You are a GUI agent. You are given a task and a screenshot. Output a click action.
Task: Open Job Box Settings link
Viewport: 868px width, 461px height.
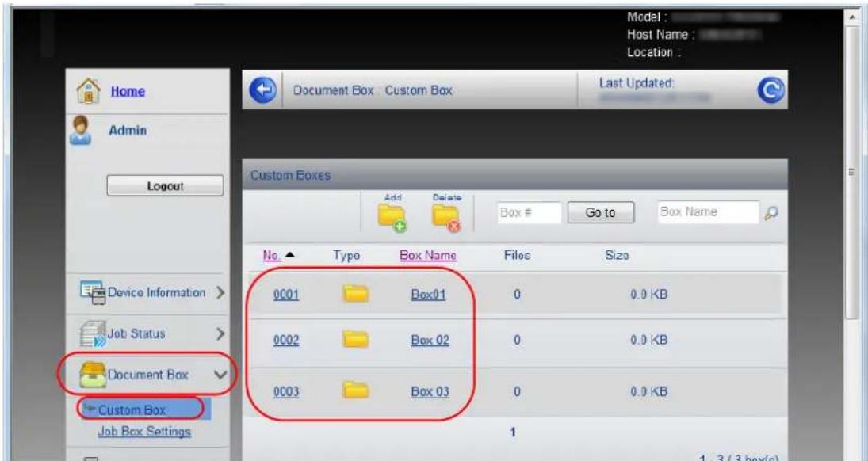(144, 431)
